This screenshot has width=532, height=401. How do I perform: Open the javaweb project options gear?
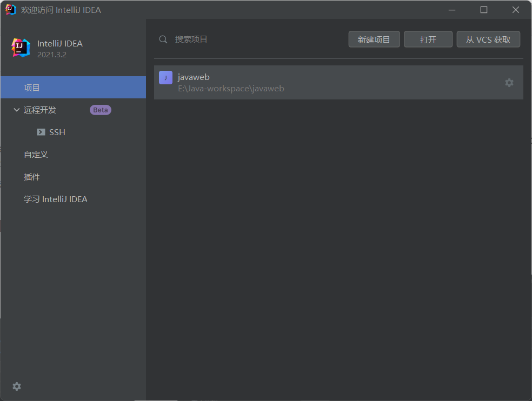[x=509, y=83]
